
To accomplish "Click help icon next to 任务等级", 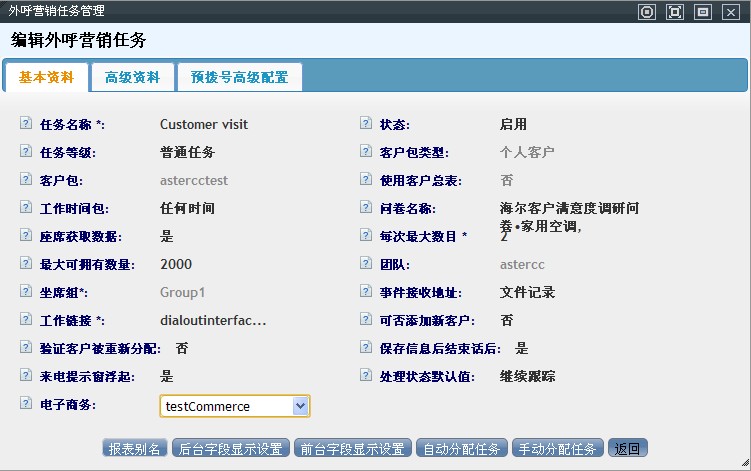I will pyautogui.click(x=25, y=153).
